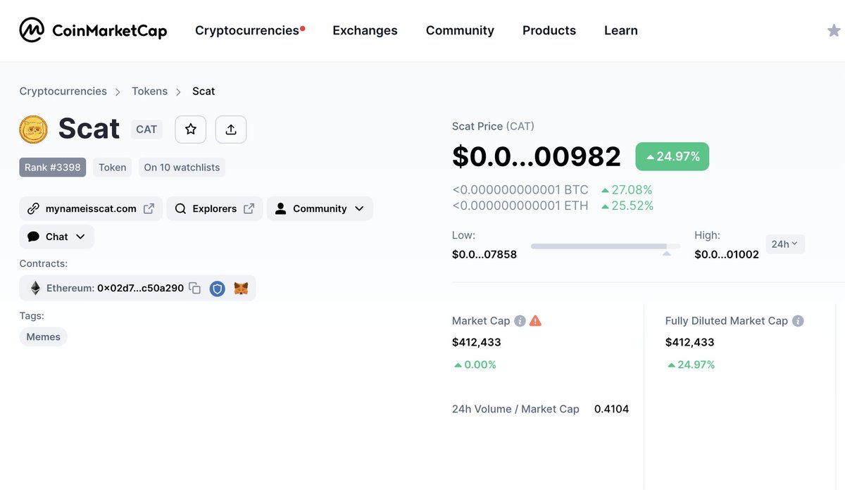Click the Ethereum diamond icon
845x504 pixels.
click(x=35, y=288)
